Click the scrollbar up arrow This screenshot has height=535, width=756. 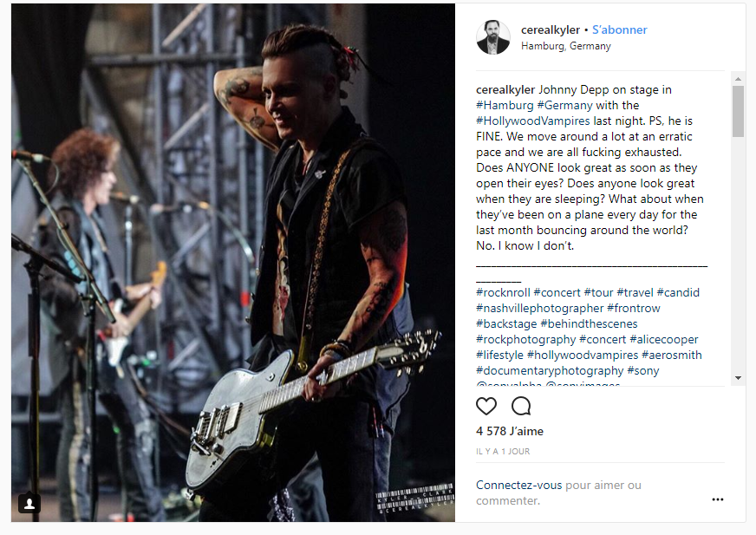point(738,79)
